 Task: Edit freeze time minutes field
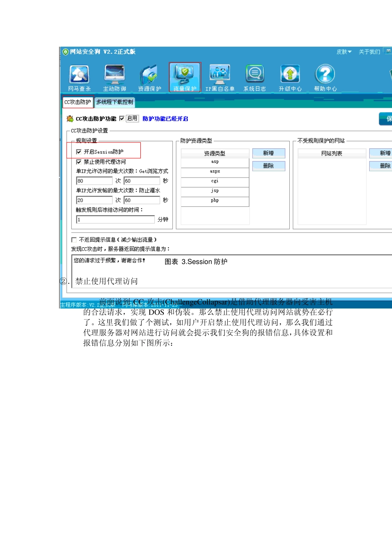[x=116, y=220]
